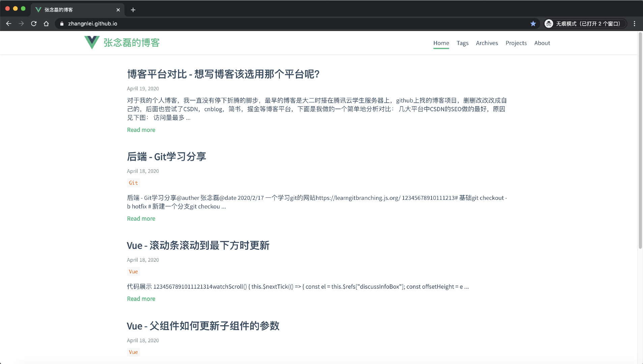
Task: Open the Tags navigation item
Action: (463, 43)
